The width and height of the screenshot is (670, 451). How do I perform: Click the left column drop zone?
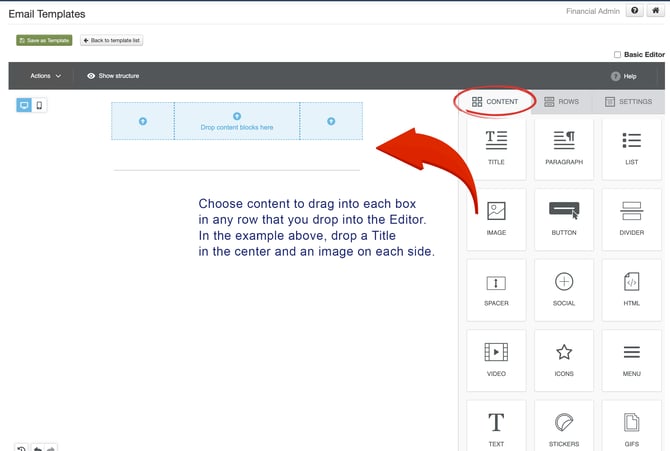[x=143, y=121]
